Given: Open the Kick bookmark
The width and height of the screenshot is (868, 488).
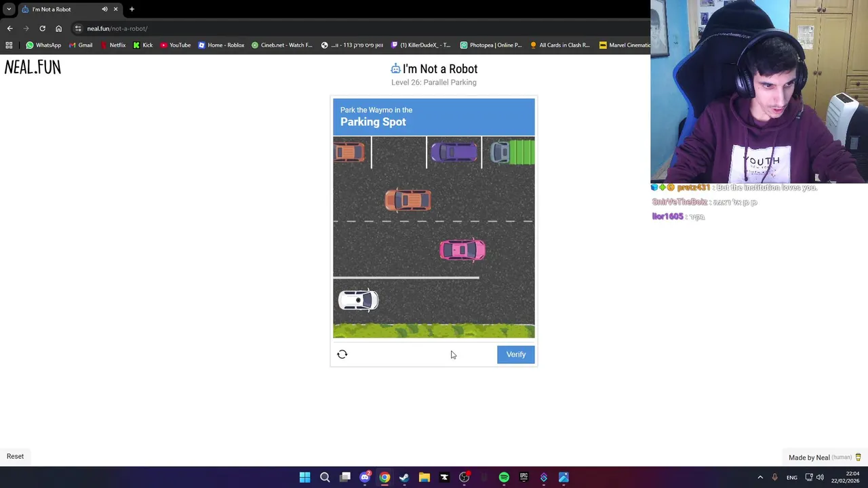Looking at the screenshot, I should (x=143, y=45).
